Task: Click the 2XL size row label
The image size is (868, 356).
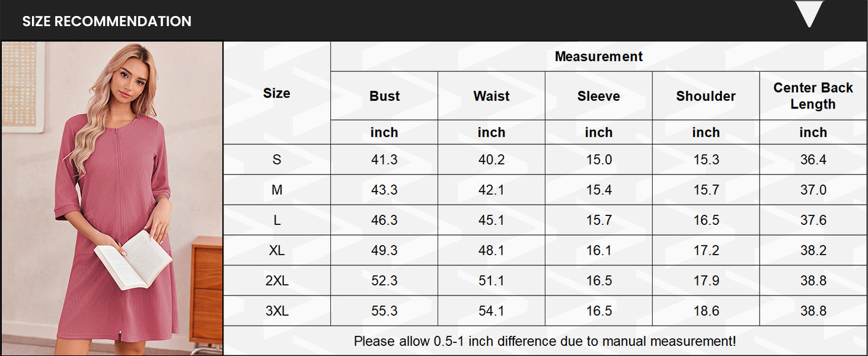Action: (276, 281)
